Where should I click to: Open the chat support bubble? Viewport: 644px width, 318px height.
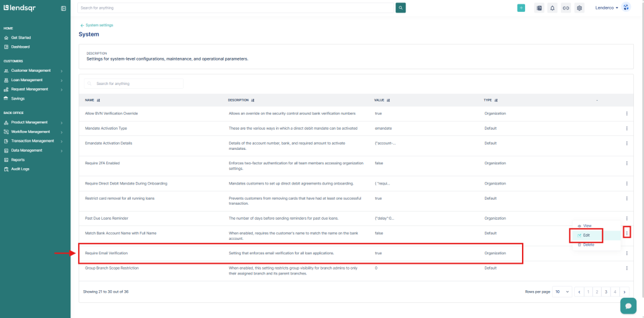(x=628, y=305)
